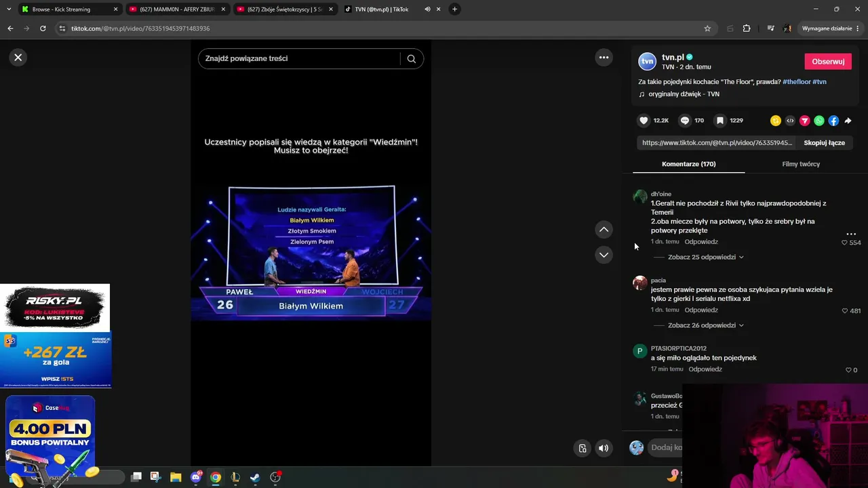Open a new Chrome tab with plus
This screenshot has width=868, height=488.
[x=454, y=9]
